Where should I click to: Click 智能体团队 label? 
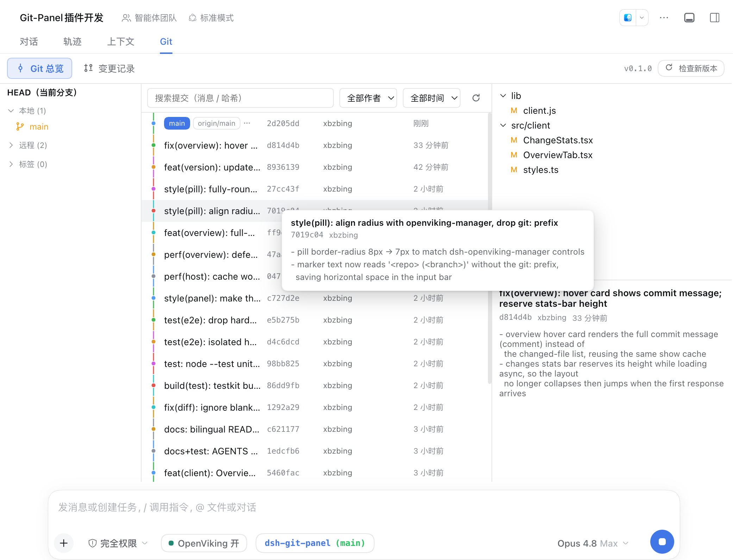click(x=156, y=18)
